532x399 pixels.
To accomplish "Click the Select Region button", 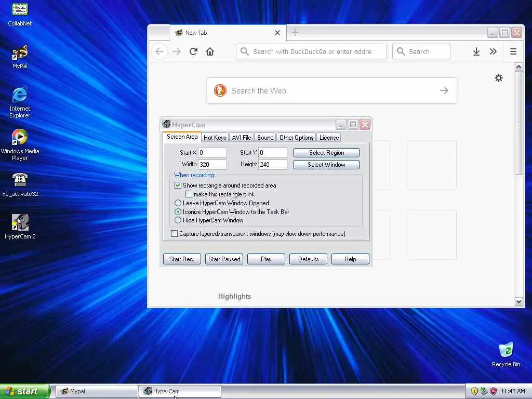I will 326,153.
